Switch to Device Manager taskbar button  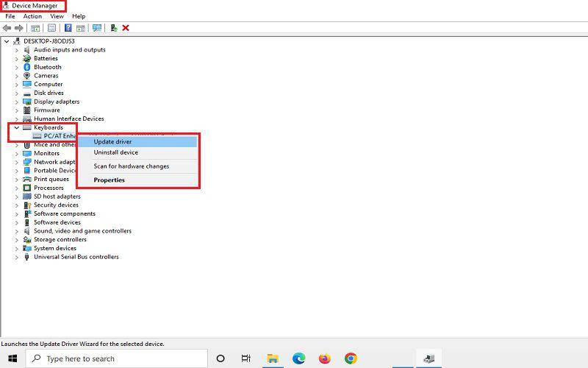(x=429, y=358)
